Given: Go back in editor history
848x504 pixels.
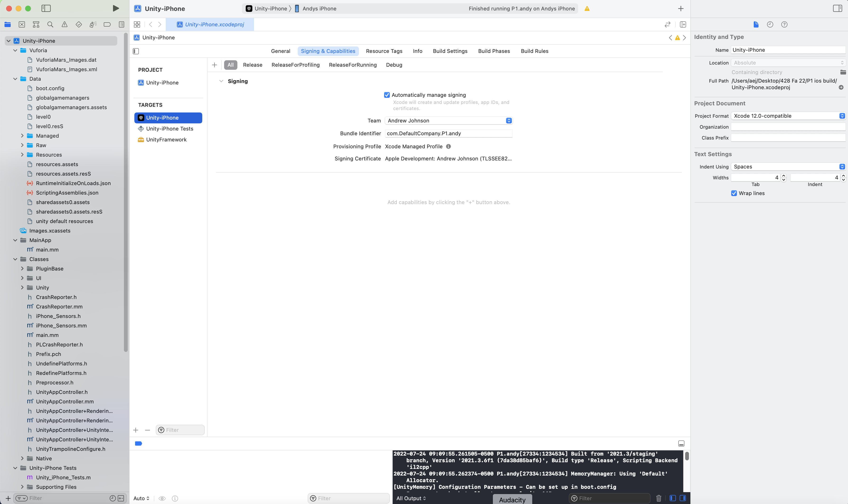Looking at the screenshot, I should (x=151, y=24).
